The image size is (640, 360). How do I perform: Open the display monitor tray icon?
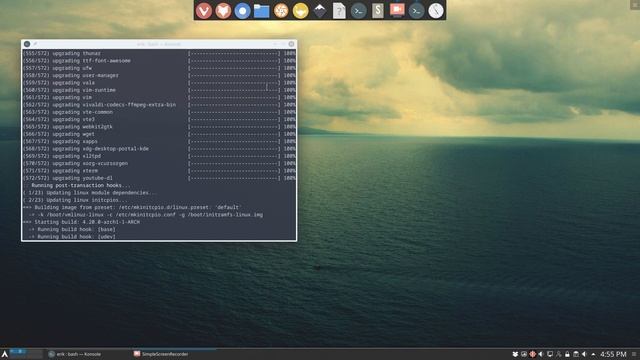tap(550, 354)
